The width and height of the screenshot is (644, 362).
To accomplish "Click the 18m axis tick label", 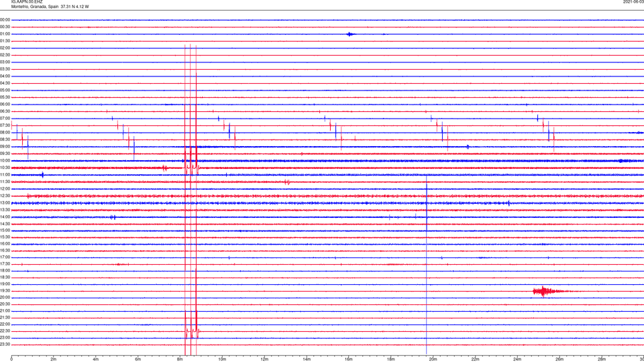I will pyautogui.click(x=390, y=359).
